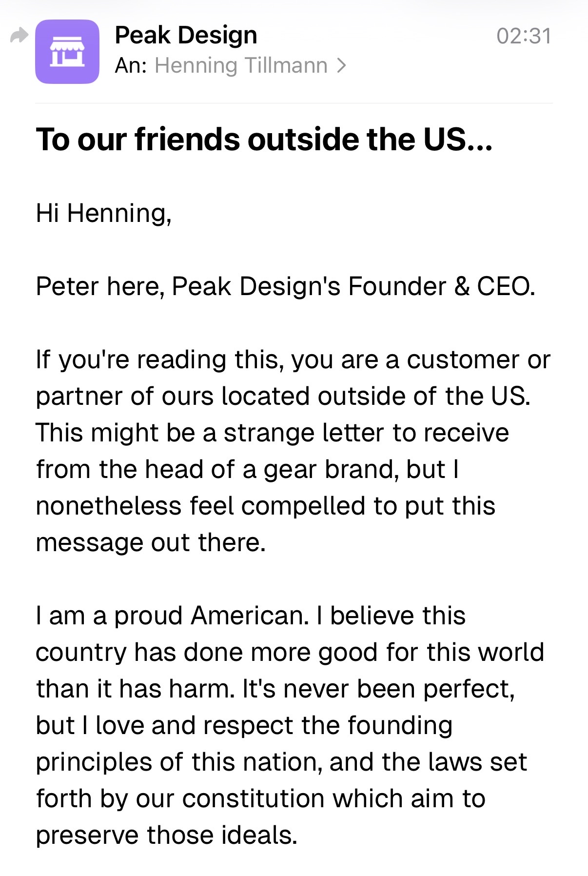Tap the line "Peter here, Peak Design's Founder & CEO."
The width and height of the screenshot is (588, 876).
(x=285, y=286)
